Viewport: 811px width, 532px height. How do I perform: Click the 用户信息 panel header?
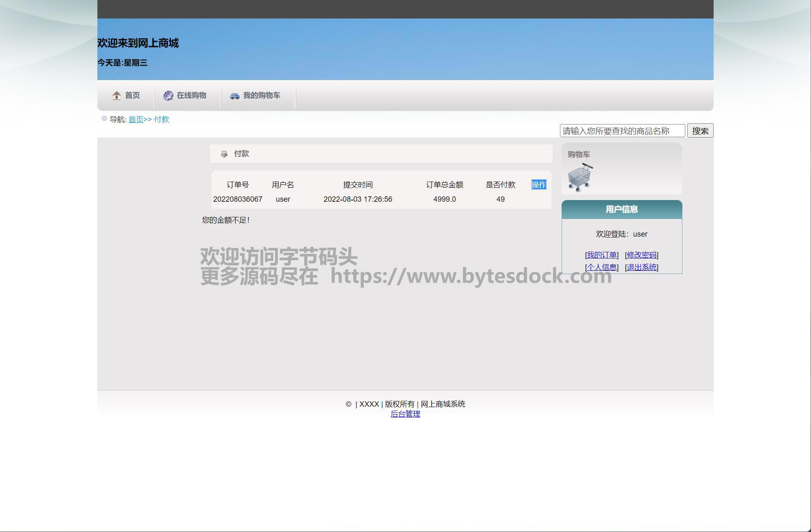pyautogui.click(x=622, y=210)
